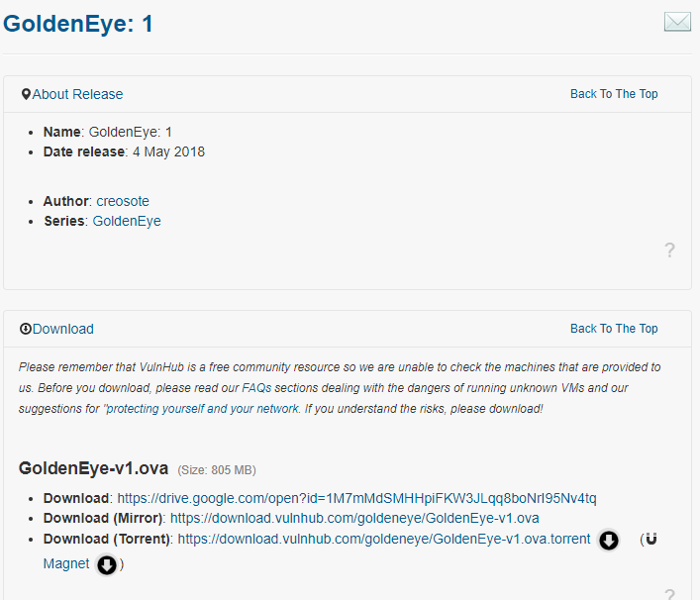Open the GoldenEye: 1 page title link

(x=78, y=24)
